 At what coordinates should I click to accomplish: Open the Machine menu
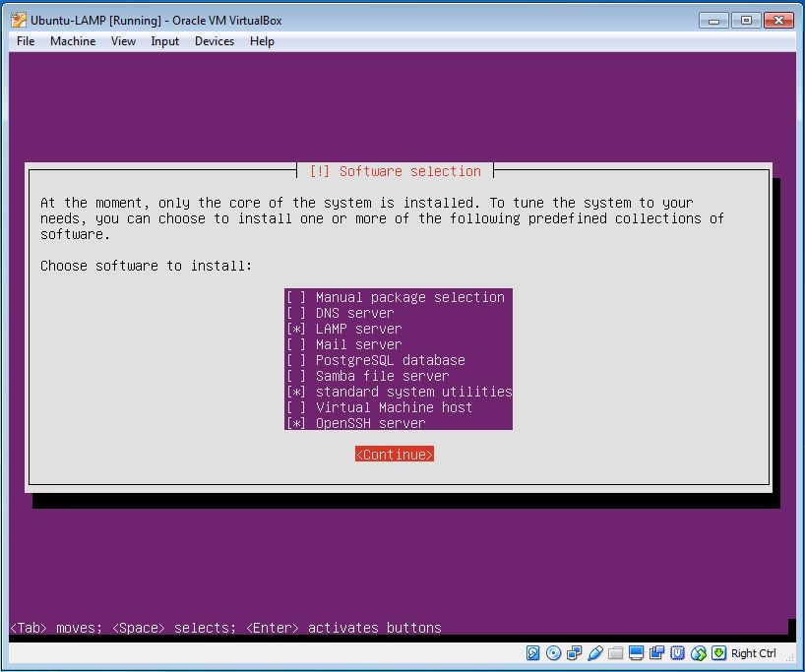73,41
